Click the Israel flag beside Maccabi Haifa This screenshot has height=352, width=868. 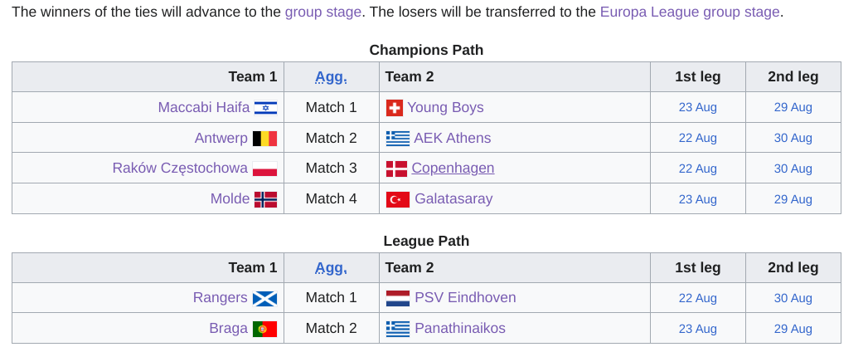tap(266, 108)
